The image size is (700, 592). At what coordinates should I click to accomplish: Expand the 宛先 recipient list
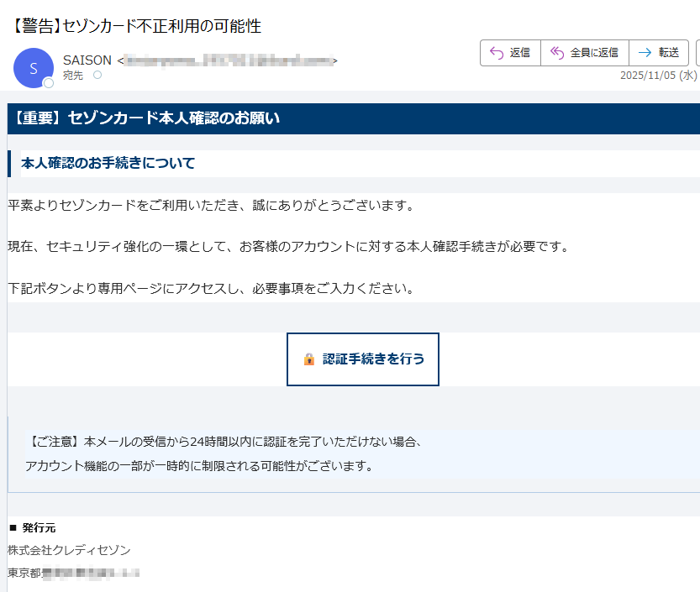73,75
